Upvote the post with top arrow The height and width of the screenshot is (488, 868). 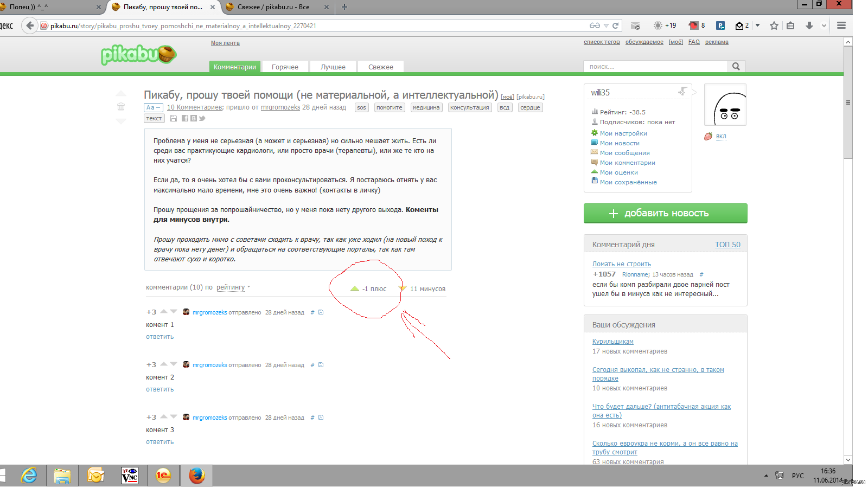coord(121,93)
